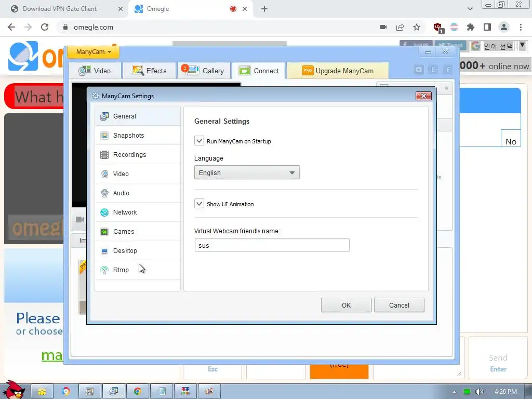Open Audio settings category
Viewport: 532px width, 399px height.
point(137,193)
